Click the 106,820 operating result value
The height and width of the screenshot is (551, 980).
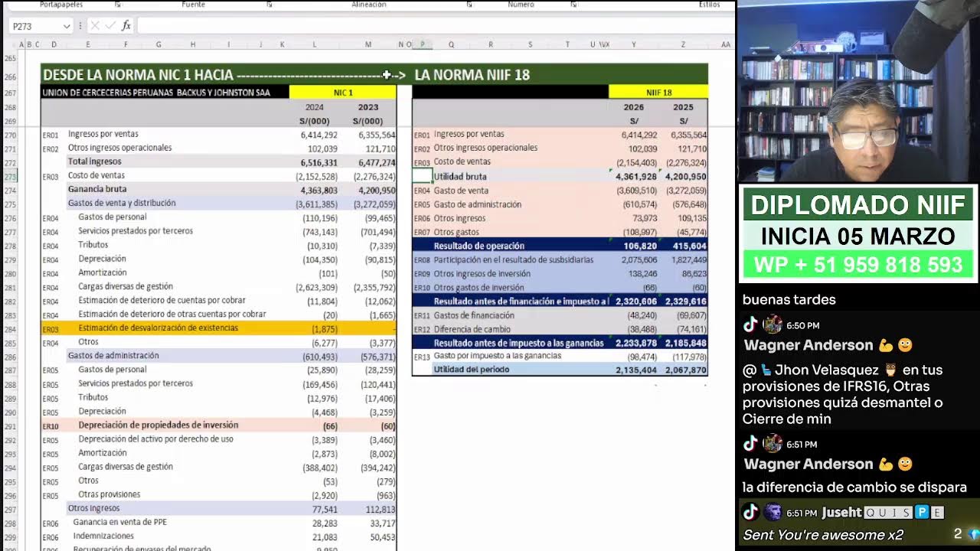[640, 246]
